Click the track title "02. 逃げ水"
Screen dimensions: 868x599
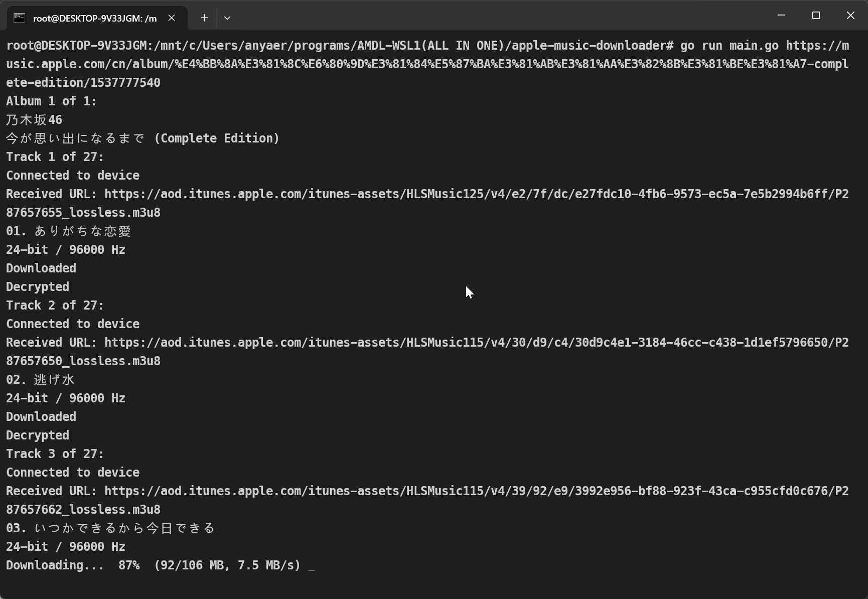click(x=40, y=380)
